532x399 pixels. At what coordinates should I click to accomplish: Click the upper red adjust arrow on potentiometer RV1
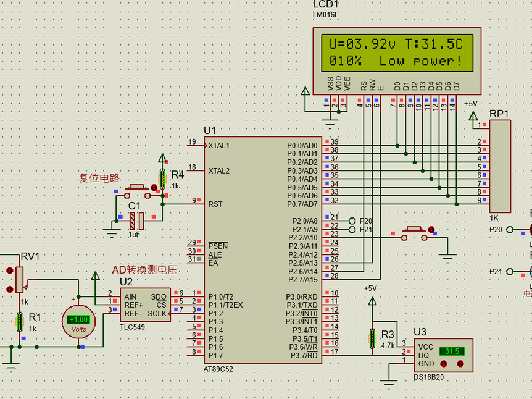pyautogui.click(x=9, y=271)
